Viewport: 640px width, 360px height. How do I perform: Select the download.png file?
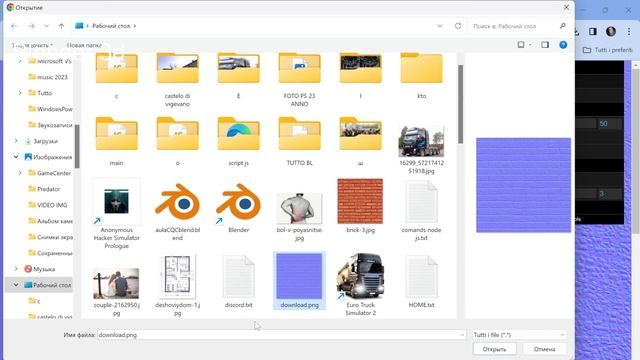[299, 281]
